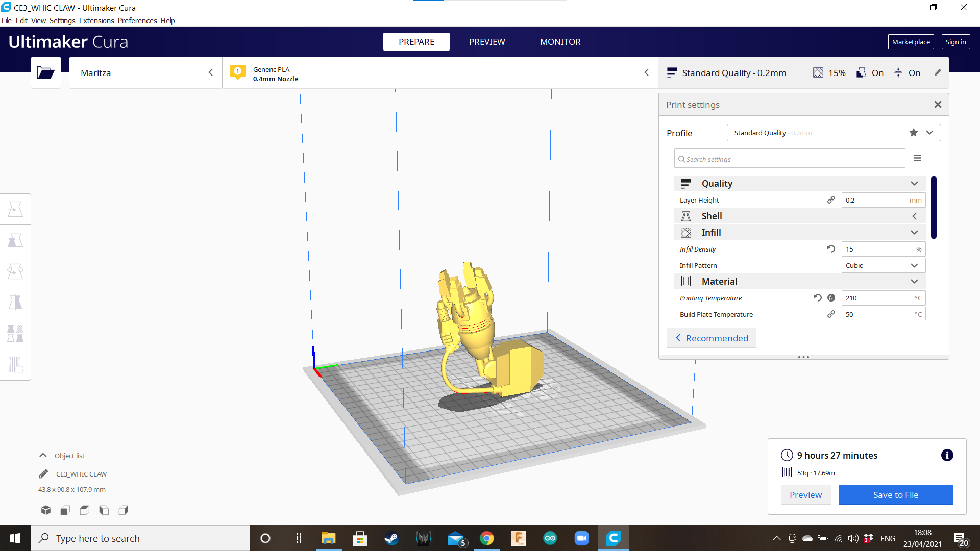
Task: Click the Recommended settings button
Action: point(712,338)
